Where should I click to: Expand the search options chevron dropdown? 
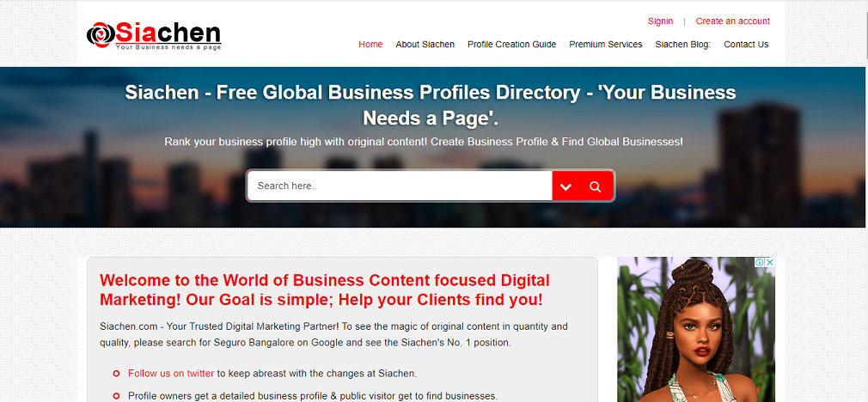pos(565,186)
